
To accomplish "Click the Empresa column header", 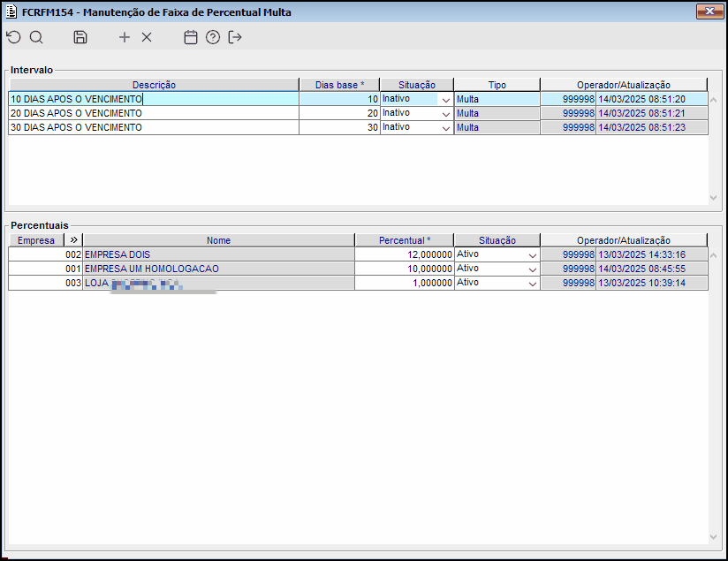I will (x=36, y=240).
